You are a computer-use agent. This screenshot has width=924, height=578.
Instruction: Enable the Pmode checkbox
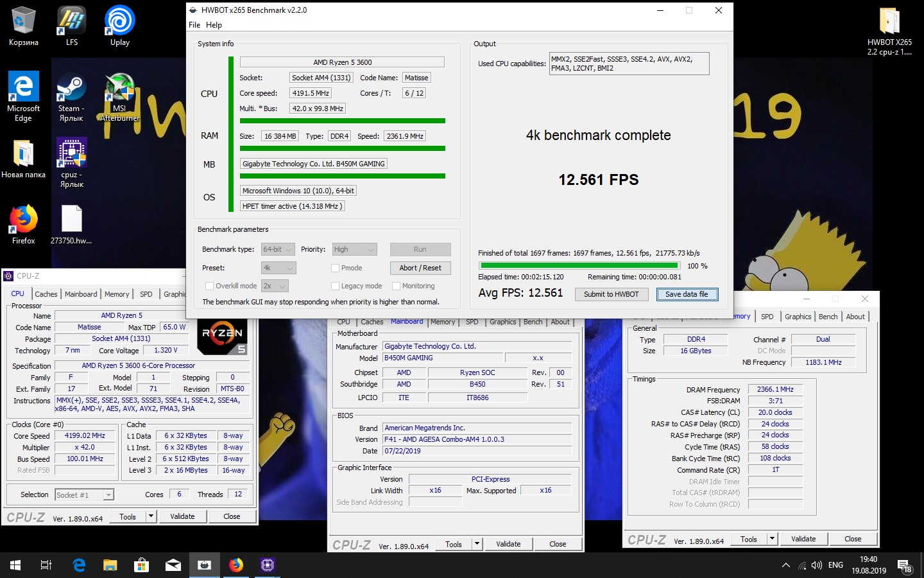point(335,268)
